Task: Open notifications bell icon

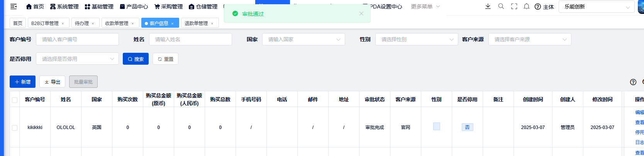Action: tap(526, 7)
